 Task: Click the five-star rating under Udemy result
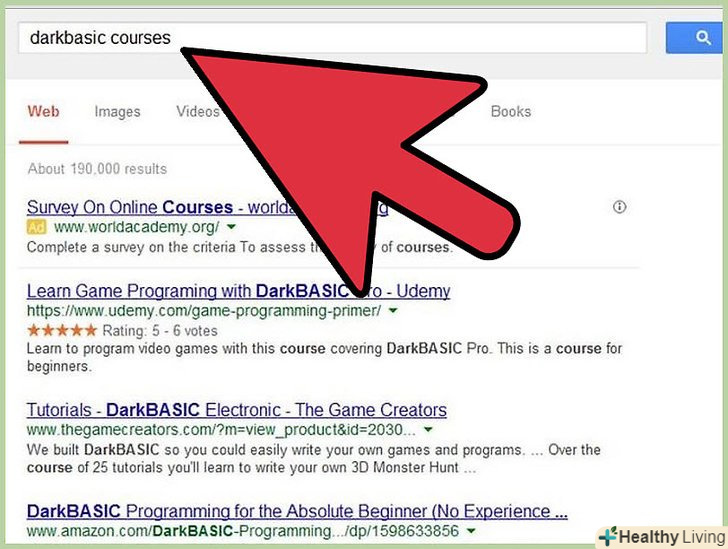(x=62, y=331)
